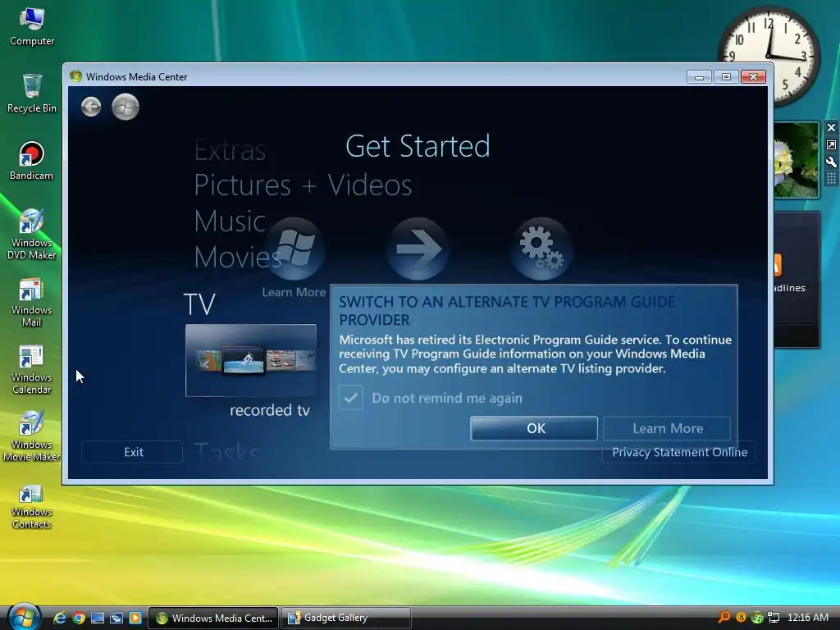Click the green download tray icon
This screenshot has width=840, height=630.
click(757, 618)
